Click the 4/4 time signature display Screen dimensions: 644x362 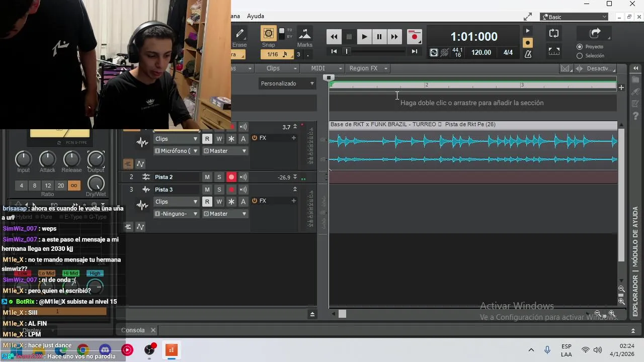508,52
